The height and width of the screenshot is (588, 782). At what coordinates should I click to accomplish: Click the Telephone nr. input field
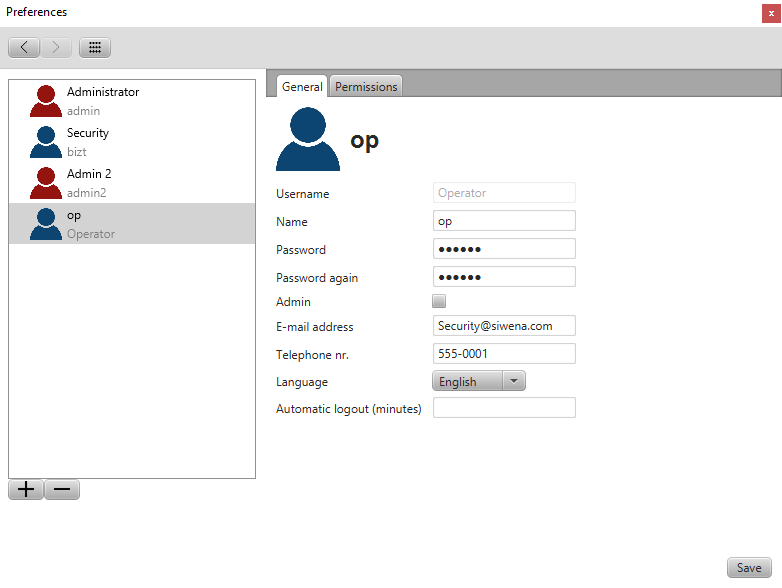point(504,354)
